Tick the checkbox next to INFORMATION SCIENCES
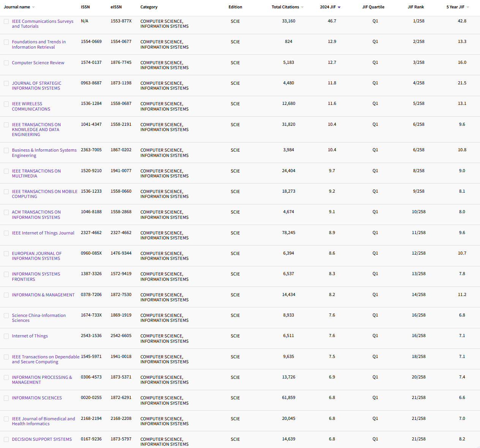 [x=6, y=398]
